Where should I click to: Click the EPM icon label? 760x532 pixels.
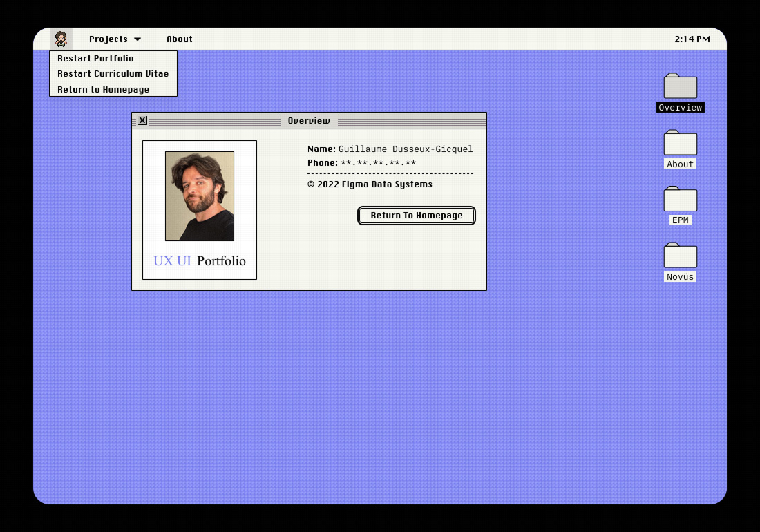[x=680, y=220]
